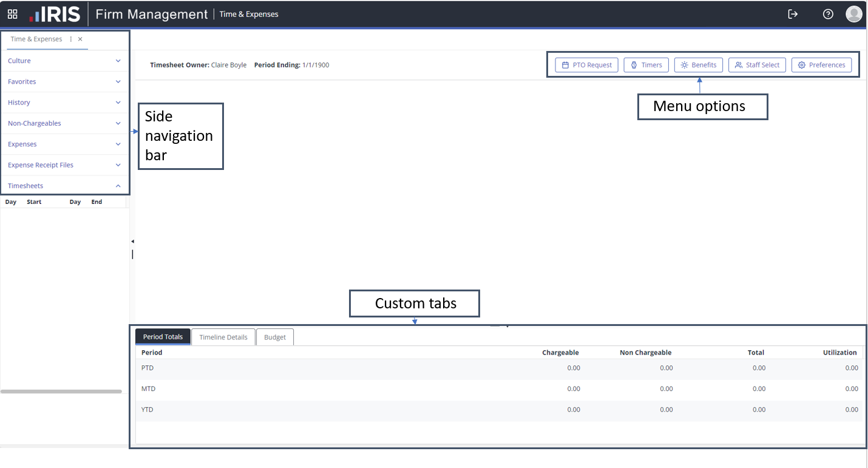Expand the History section
868x468 pixels.
click(x=118, y=103)
